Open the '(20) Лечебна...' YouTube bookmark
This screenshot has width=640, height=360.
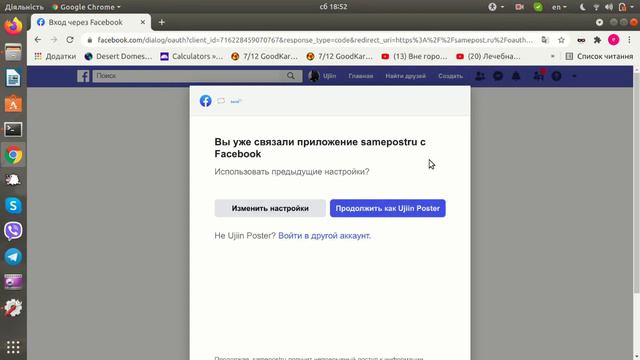click(488, 56)
